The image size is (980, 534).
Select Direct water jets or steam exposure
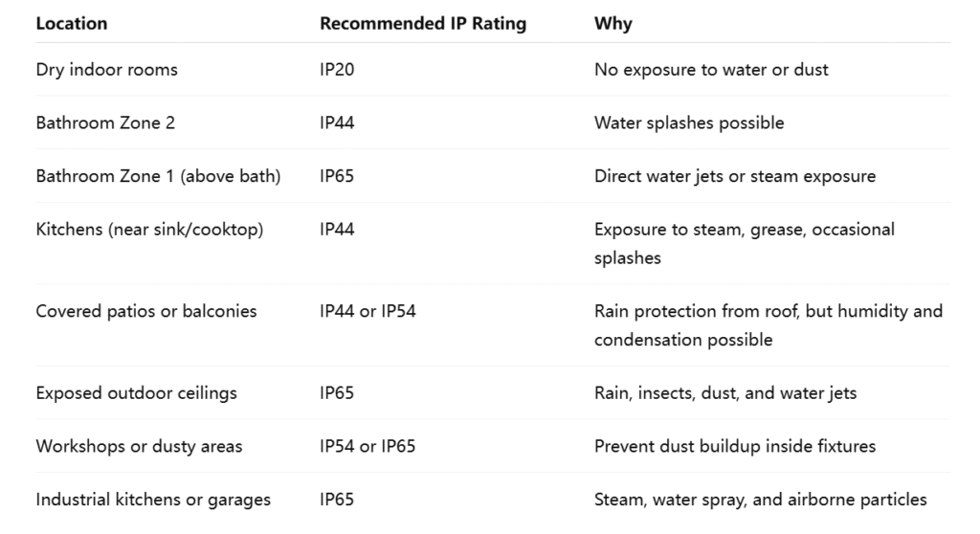pos(735,176)
